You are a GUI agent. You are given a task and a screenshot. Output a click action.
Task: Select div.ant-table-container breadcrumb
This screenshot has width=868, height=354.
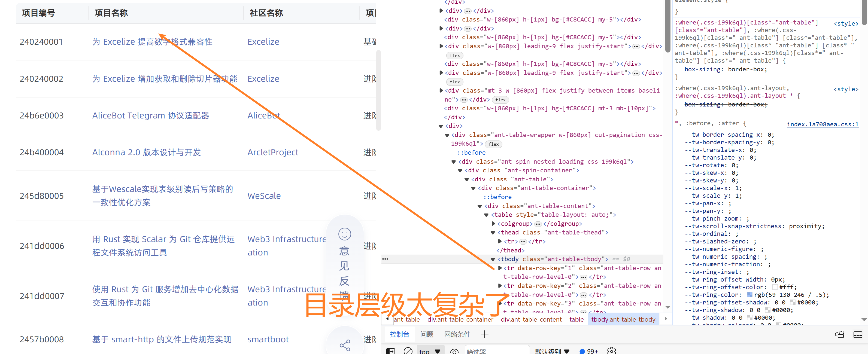(x=460, y=319)
